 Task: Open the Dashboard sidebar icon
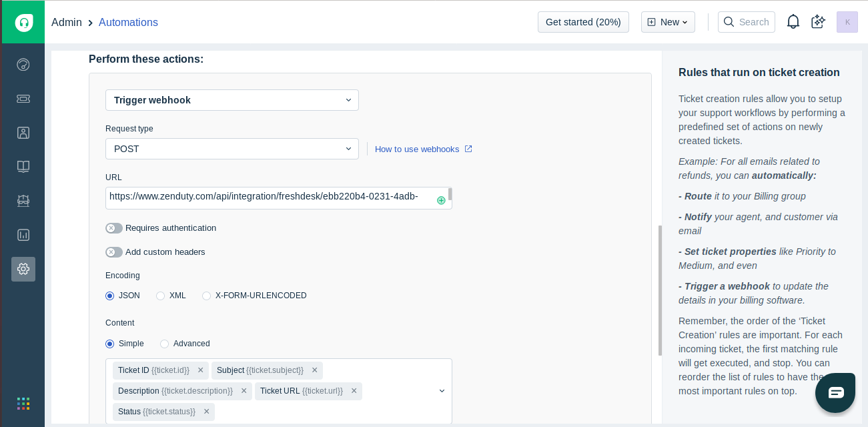tap(23, 65)
